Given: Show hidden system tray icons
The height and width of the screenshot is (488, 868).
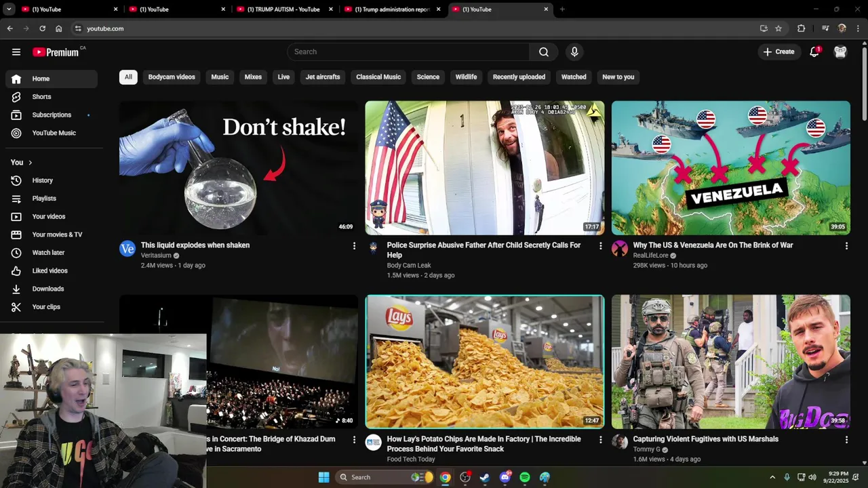Looking at the screenshot, I should (x=772, y=477).
